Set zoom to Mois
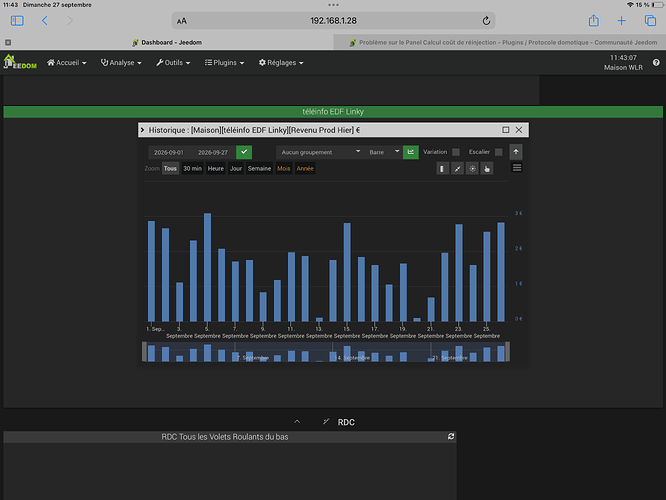Screen dimensions: 666x500 tap(283, 169)
